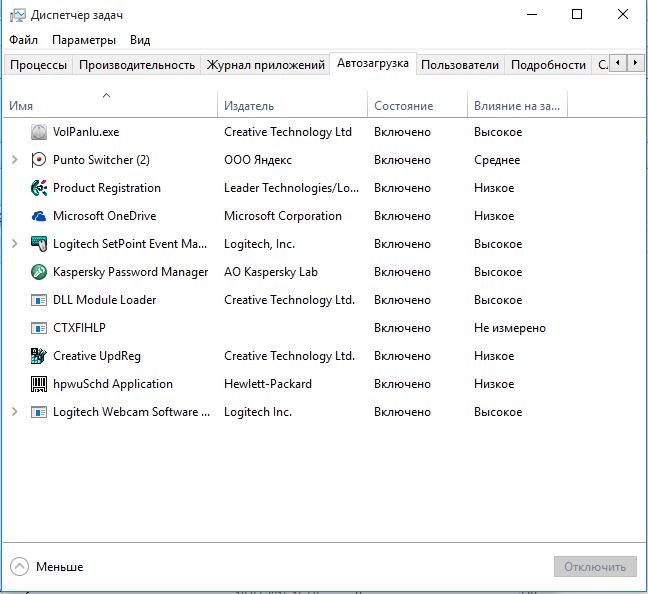Expand the Punto Switcher group
Screen dimensions: 648x594
tap(14, 160)
